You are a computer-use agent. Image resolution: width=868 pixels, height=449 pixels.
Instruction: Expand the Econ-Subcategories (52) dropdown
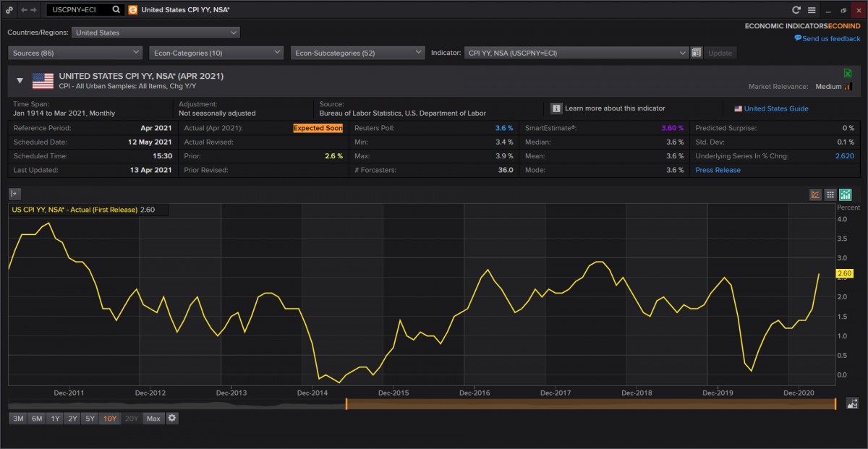[x=357, y=53]
